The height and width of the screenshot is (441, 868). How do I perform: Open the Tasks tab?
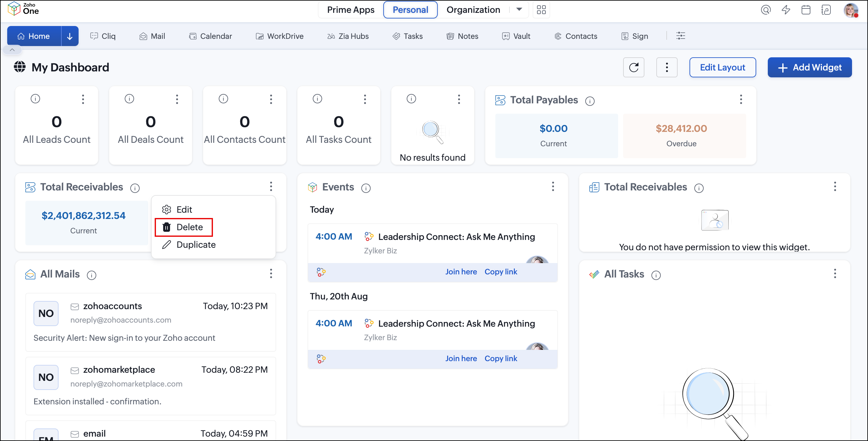coord(407,36)
